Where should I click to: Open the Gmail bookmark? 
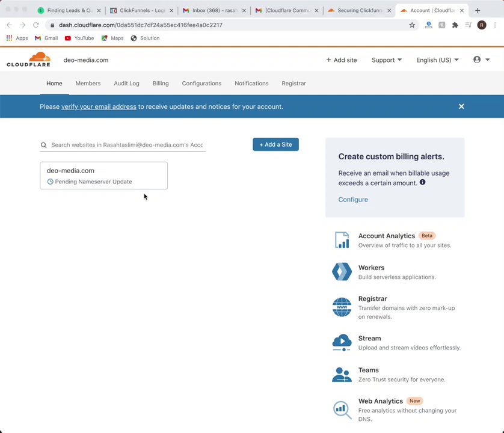46,38
